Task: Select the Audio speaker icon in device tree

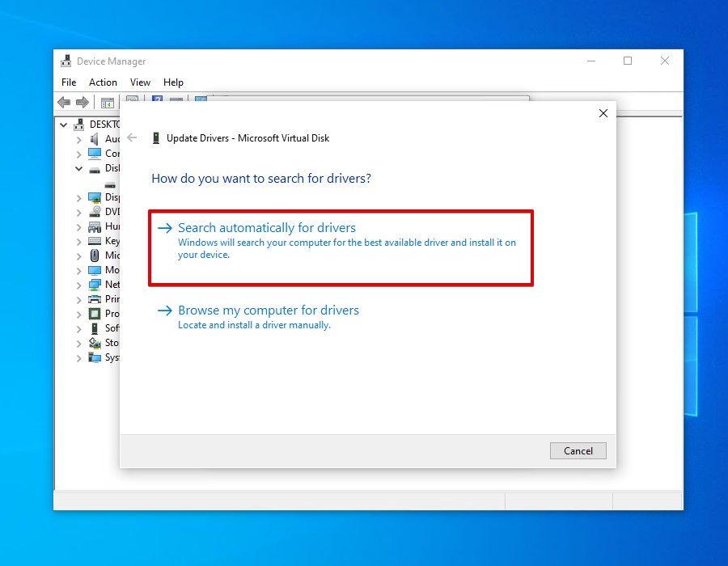Action: tap(95, 139)
